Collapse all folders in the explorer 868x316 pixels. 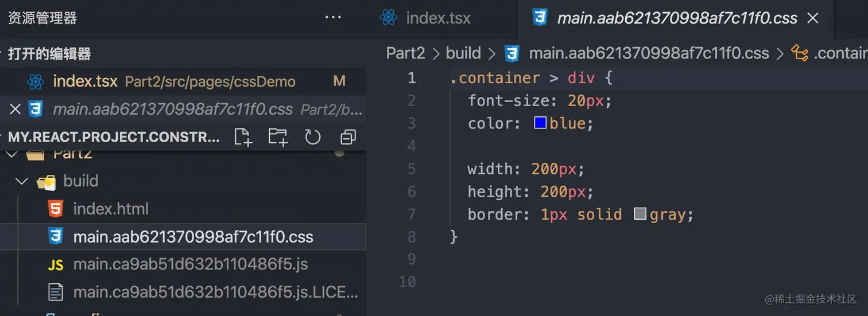348,137
